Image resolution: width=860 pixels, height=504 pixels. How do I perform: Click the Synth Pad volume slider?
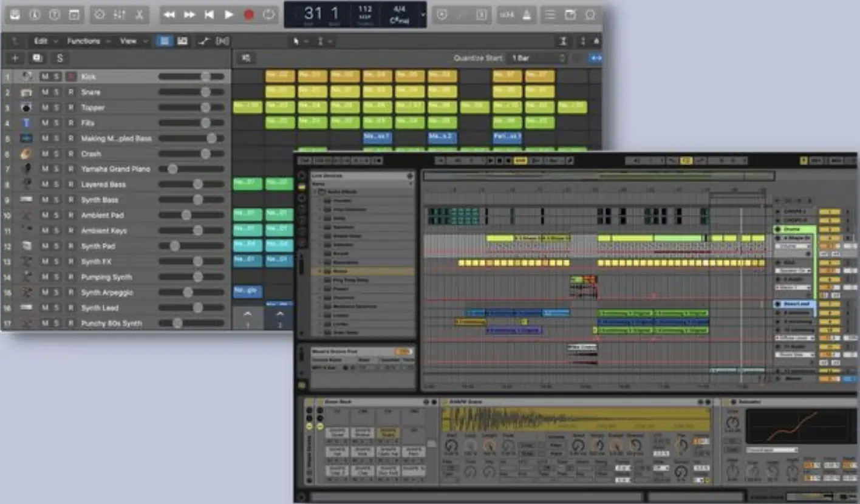(x=191, y=246)
